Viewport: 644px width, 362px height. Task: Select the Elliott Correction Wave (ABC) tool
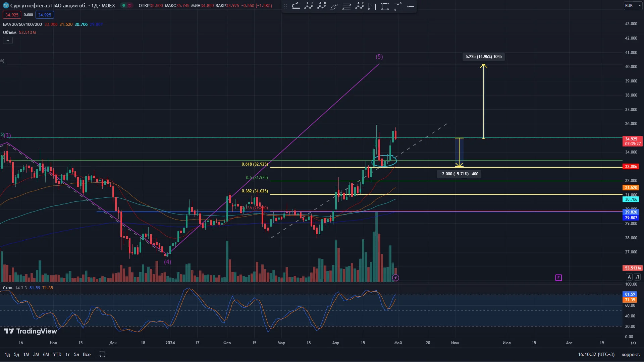321,6
